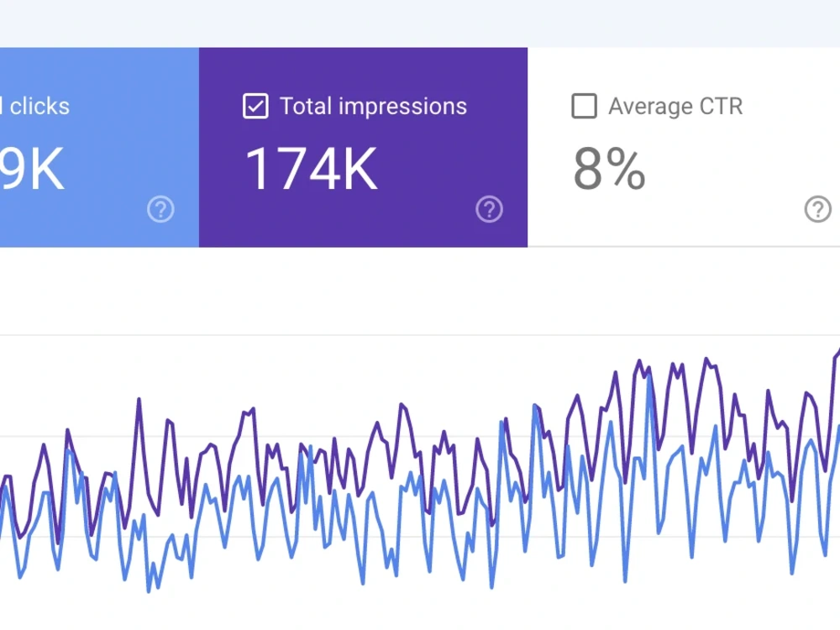This screenshot has height=630, width=840.
Task: Select the Average CTR 8% card
Action: (x=684, y=147)
